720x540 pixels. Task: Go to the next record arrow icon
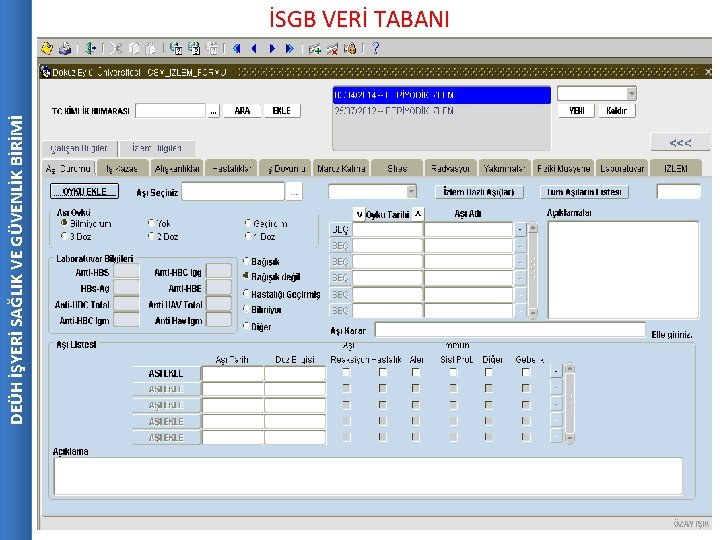tap(272, 48)
